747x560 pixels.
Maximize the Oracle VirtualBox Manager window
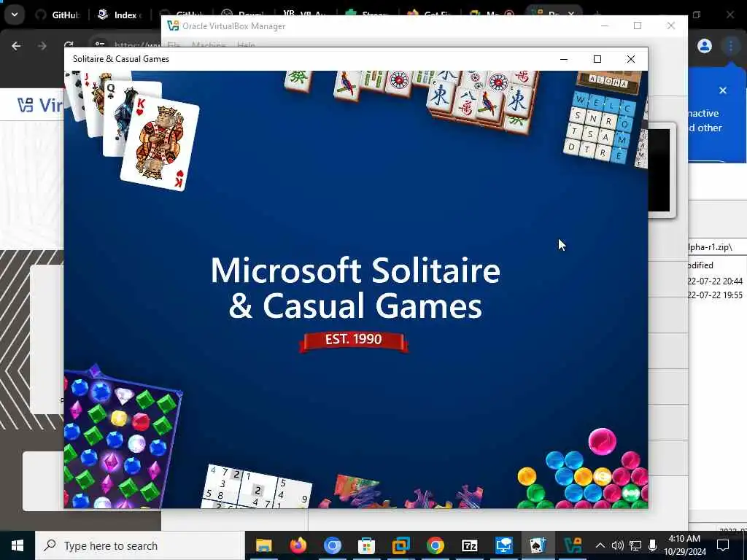(x=638, y=26)
